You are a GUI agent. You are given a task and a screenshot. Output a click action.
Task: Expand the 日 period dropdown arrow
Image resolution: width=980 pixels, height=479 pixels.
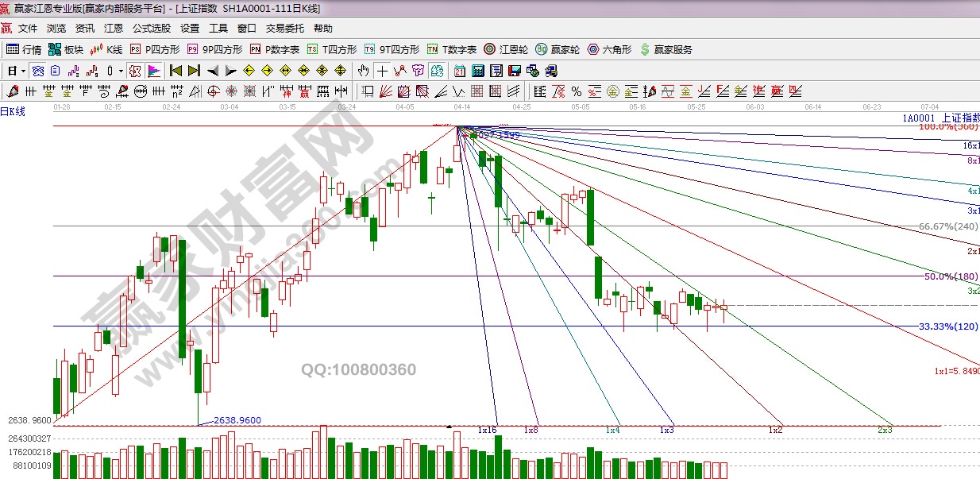coord(24,71)
